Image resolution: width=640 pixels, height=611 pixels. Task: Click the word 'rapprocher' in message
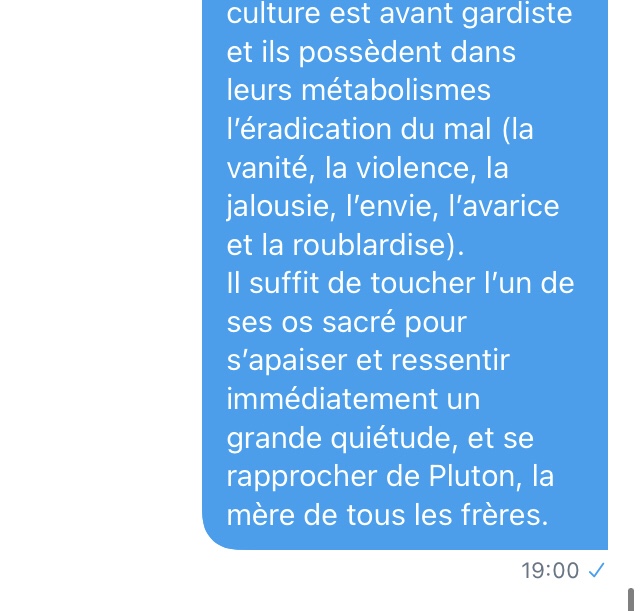[302, 477]
